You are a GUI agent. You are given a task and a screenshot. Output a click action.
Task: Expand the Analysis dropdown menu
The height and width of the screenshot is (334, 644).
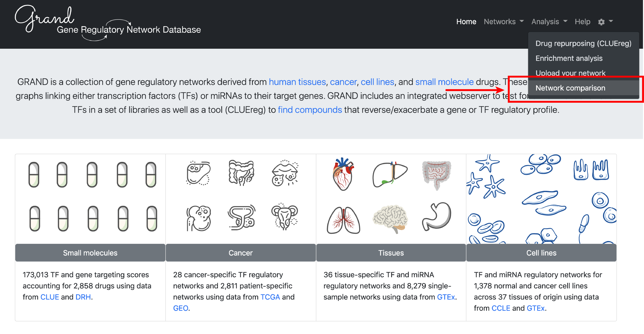(549, 22)
